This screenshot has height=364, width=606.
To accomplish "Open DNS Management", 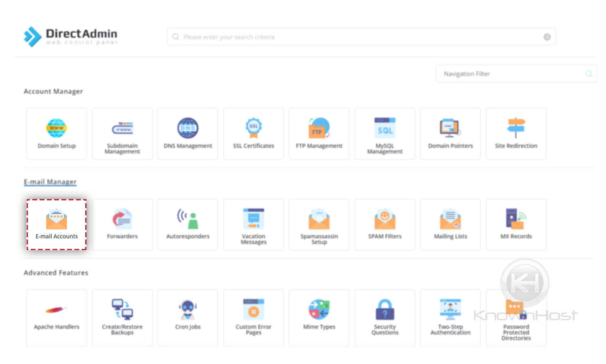I will tap(187, 133).
